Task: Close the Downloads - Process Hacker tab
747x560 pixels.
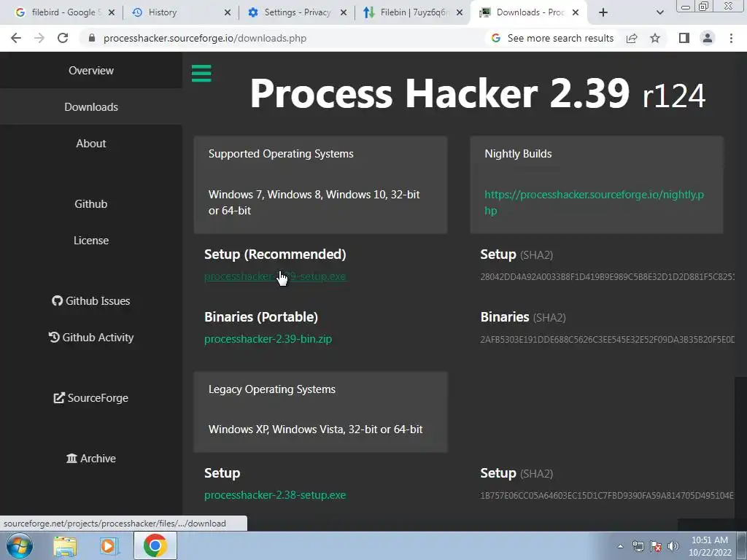Action: 576,12
